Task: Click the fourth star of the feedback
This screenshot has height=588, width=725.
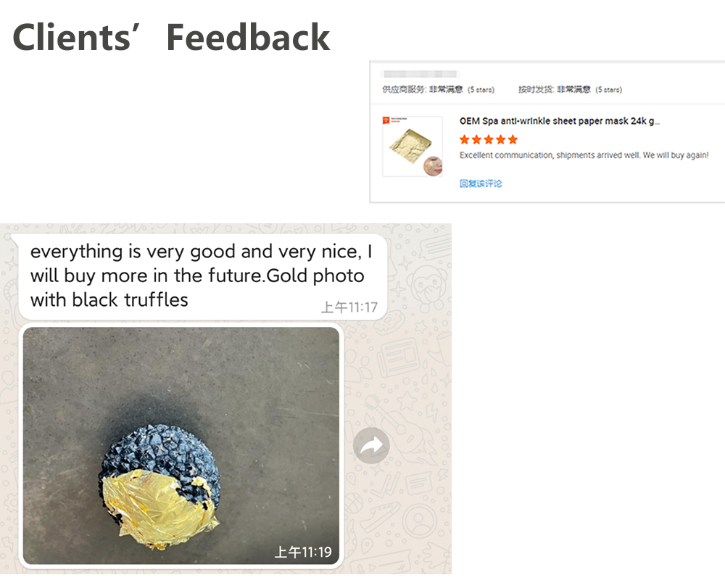Action: click(500, 139)
